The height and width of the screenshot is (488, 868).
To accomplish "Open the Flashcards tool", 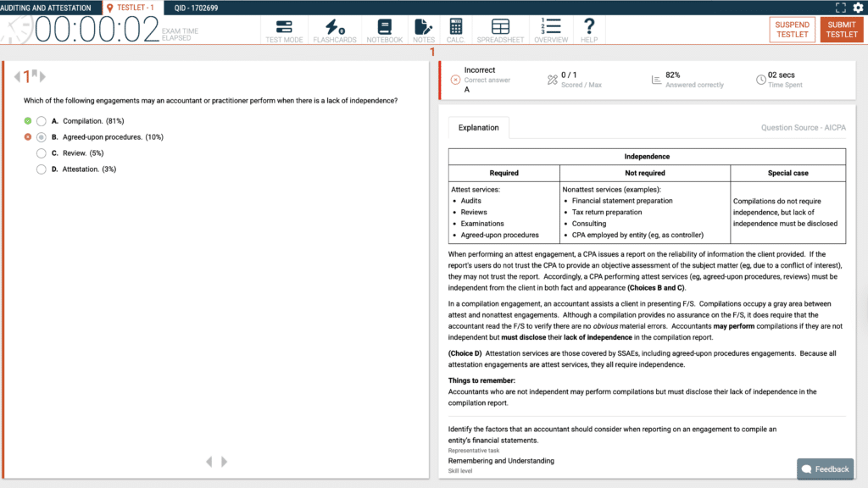I will coord(335,30).
